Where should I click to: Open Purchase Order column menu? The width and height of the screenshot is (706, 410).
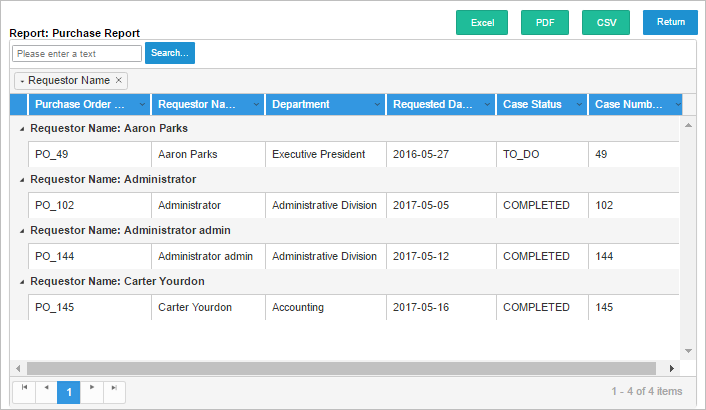coord(141,105)
